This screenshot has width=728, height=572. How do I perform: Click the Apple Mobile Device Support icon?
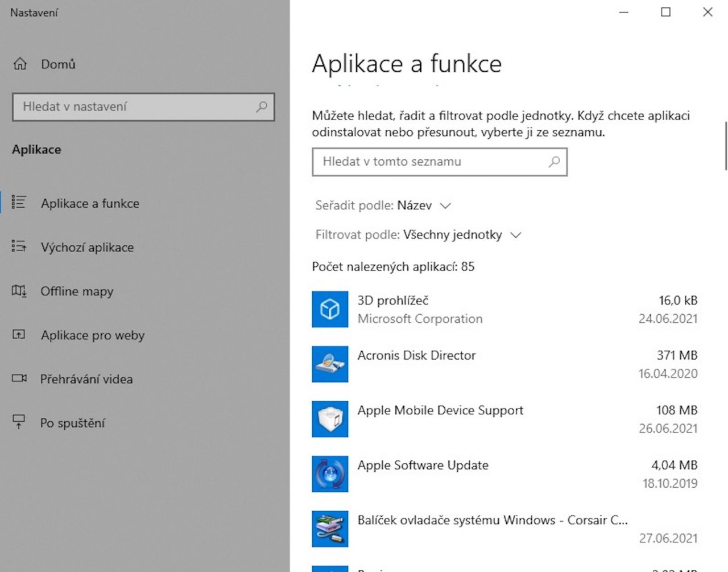pyautogui.click(x=330, y=419)
